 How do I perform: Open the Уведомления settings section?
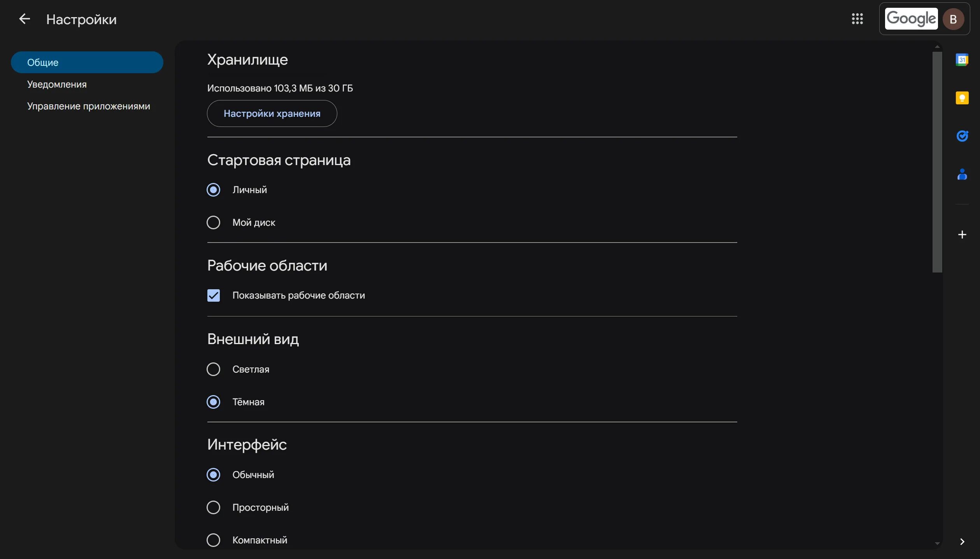pos(57,84)
